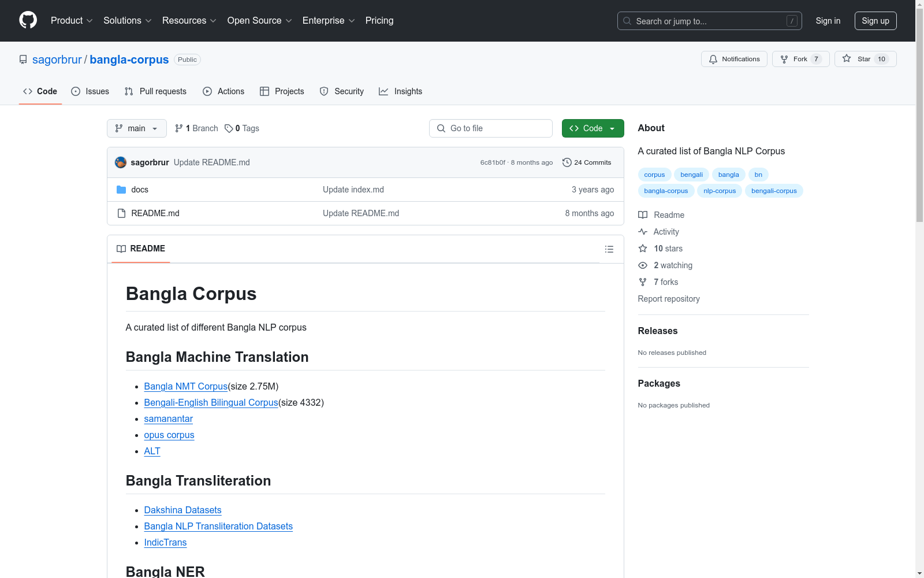Click the Notifications button
The image size is (924, 578).
pyautogui.click(x=734, y=59)
